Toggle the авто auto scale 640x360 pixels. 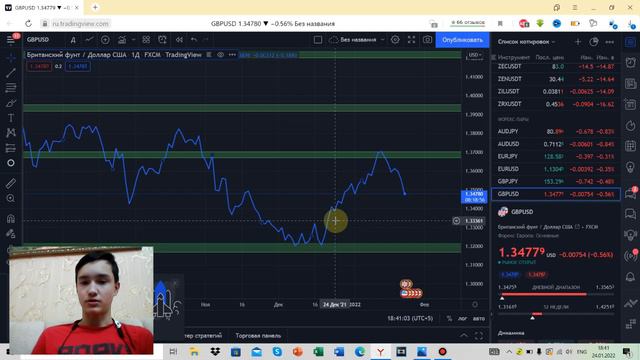[x=479, y=318]
